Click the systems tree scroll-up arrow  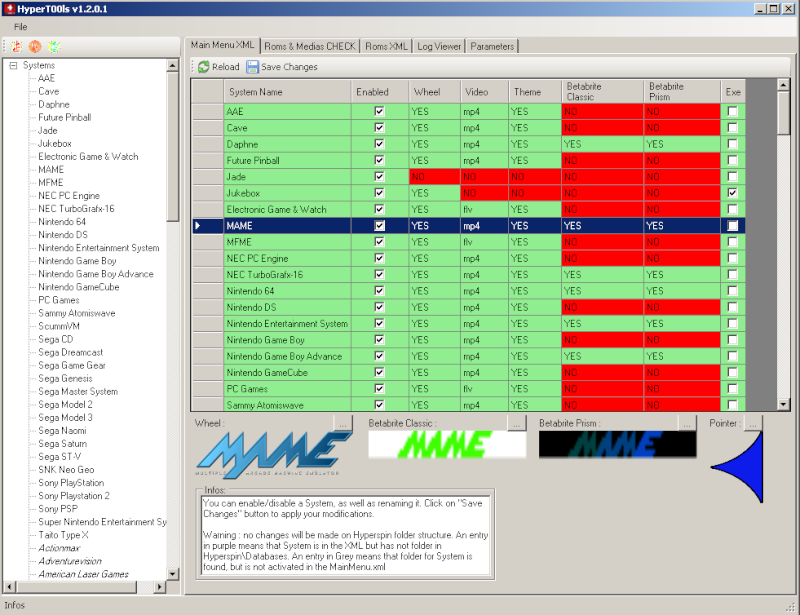[x=172, y=65]
